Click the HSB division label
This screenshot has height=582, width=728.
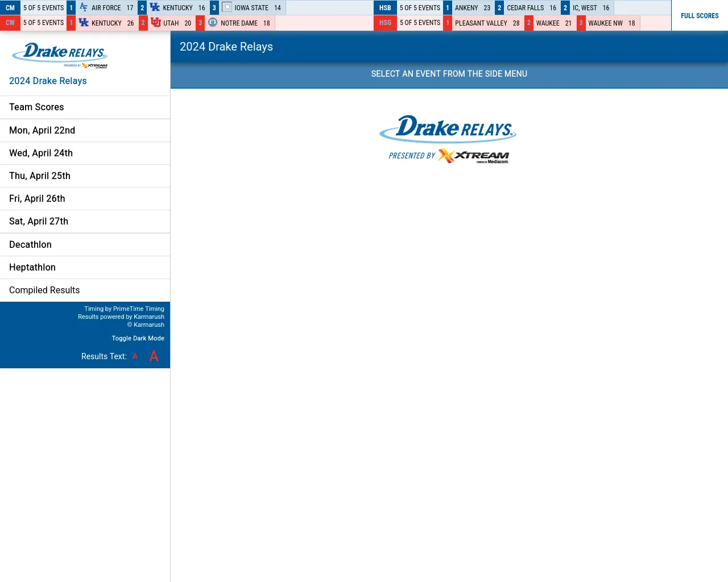(x=385, y=7)
